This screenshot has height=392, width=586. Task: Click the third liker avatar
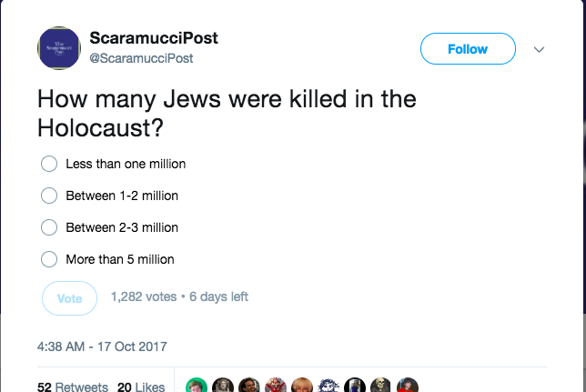(x=249, y=386)
